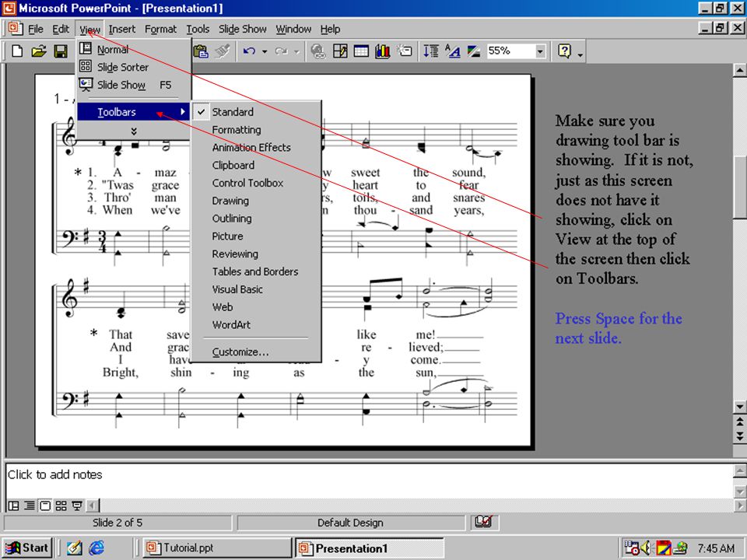
Task: Open the Insert menu
Action: pos(122,29)
